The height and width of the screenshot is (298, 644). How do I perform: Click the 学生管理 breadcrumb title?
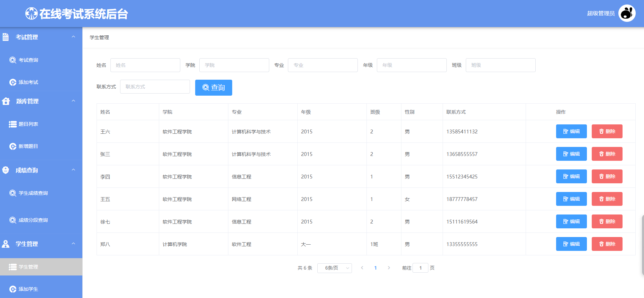coord(99,37)
